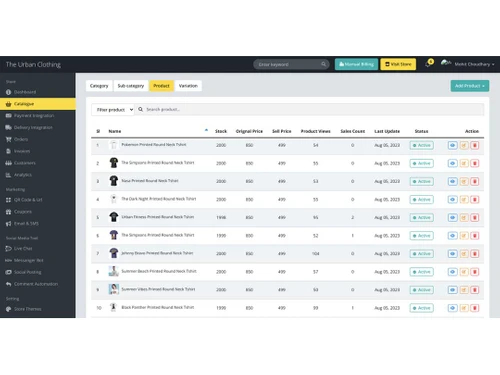Open the Filter product dropdown
The height and width of the screenshot is (375, 500).
(x=113, y=109)
